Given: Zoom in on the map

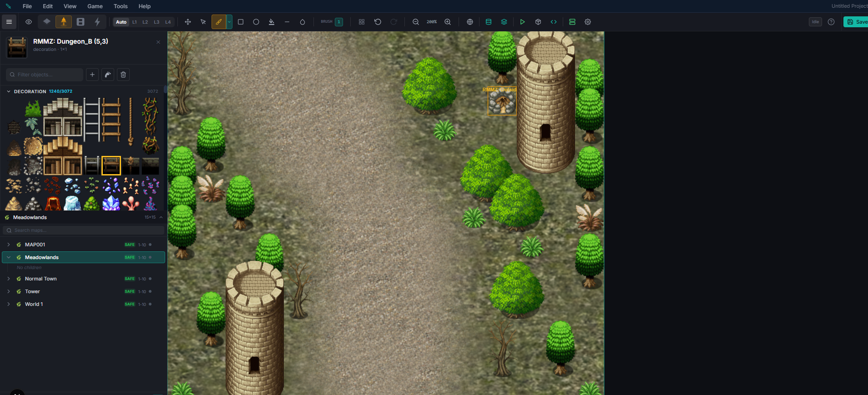Looking at the screenshot, I should pyautogui.click(x=448, y=22).
